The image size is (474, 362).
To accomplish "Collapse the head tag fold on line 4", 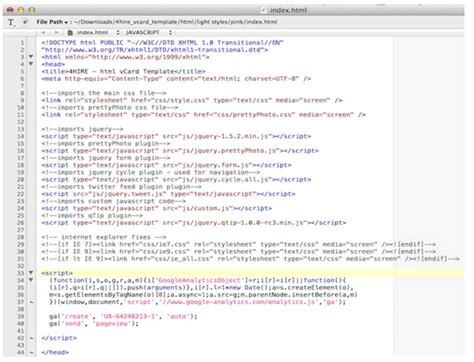I will (x=31, y=64).
